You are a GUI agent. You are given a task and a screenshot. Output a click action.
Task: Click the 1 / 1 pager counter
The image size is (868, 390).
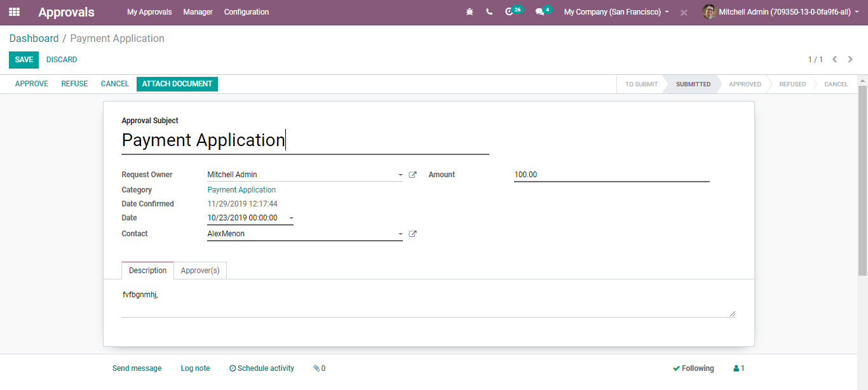pos(815,60)
